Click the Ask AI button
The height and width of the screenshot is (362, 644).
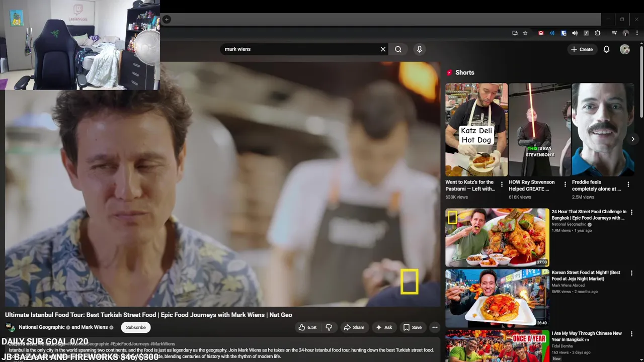click(x=384, y=327)
